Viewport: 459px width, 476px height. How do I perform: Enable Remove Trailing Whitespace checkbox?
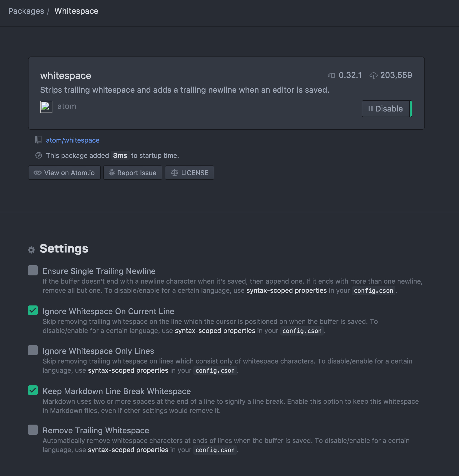click(33, 430)
